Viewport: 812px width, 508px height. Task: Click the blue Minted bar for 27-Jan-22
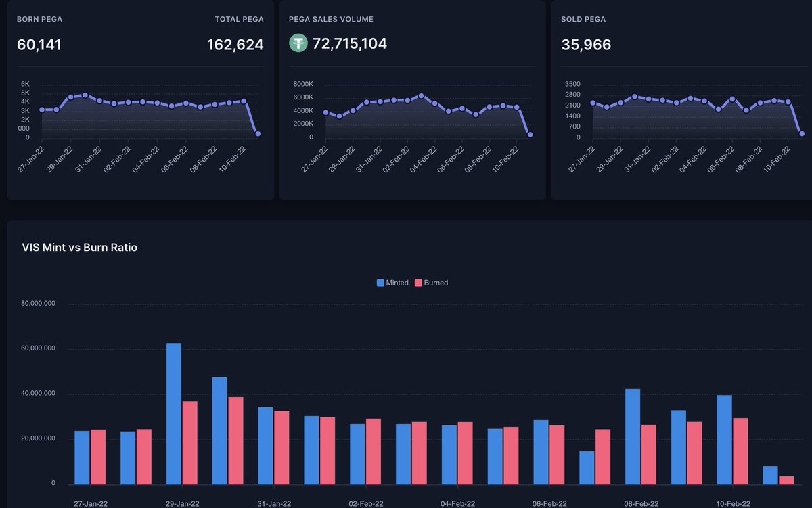[x=82, y=457]
